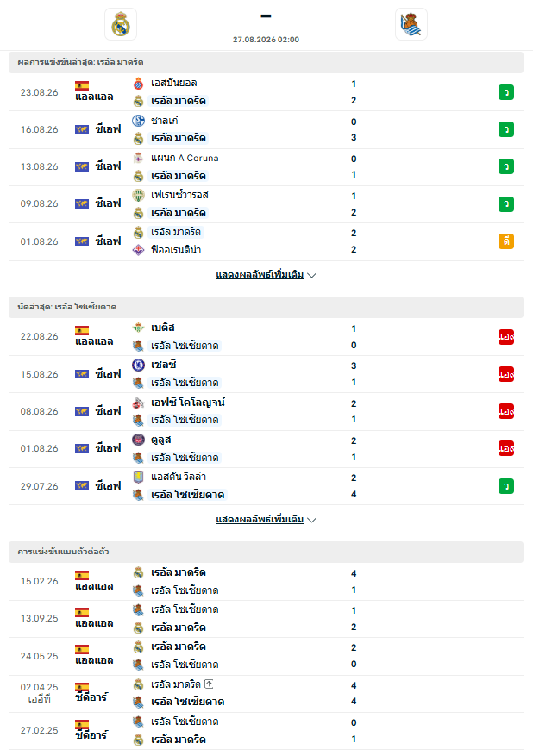Open red loss badge for Chelsea match

pyautogui.click(x=506, y=374)
